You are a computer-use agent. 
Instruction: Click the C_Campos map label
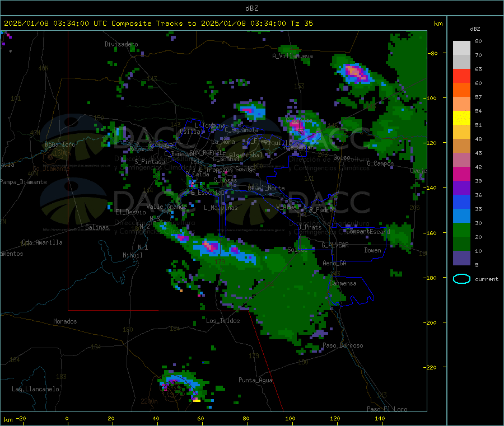tap(380, 163)
